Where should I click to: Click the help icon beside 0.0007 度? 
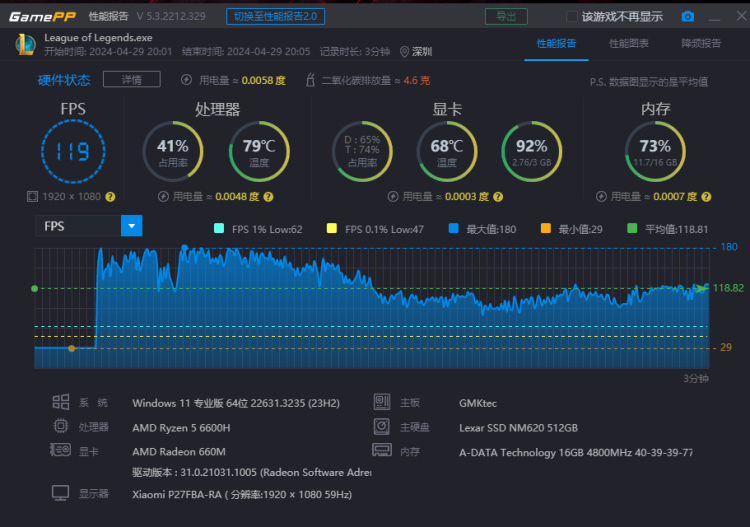706,197
